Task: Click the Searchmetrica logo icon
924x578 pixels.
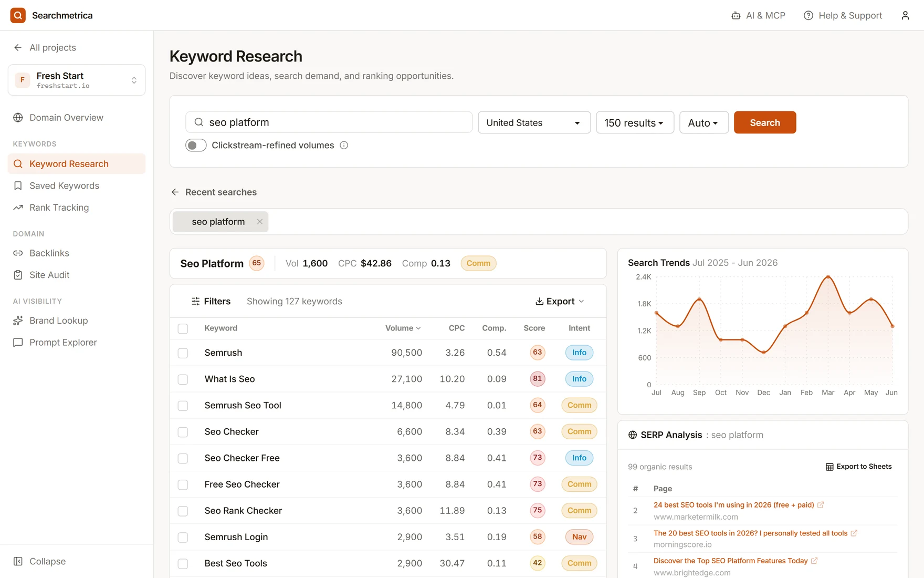Action: click(18, 15)
